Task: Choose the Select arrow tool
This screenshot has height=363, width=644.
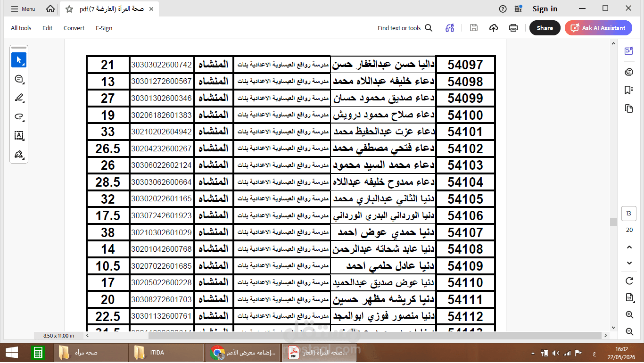Action: [19, 60]
